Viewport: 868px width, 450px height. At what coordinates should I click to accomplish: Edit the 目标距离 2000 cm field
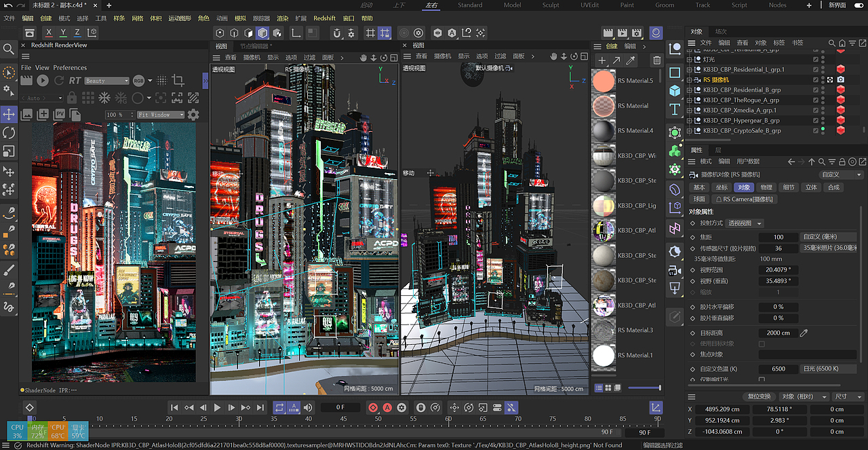tap(778, 333)
